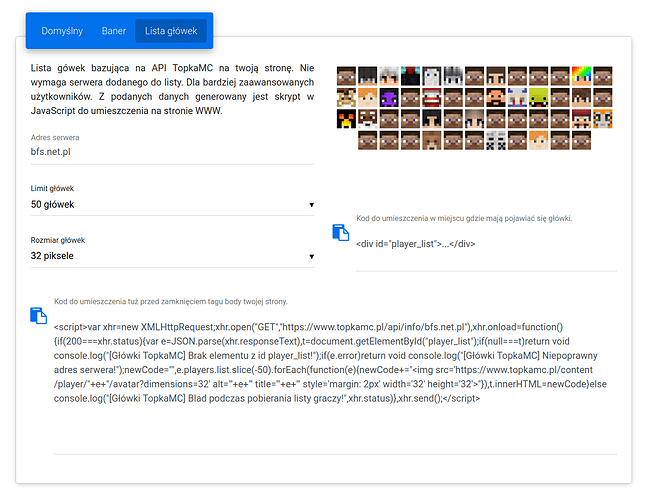648x500 pixels.
Task: Select the purple player head avatar
Action: [389, 97]
